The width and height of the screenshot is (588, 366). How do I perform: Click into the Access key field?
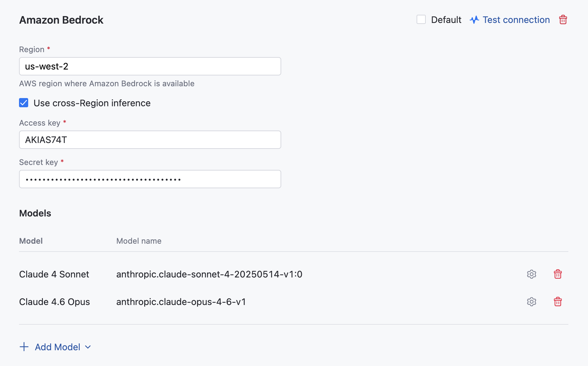pos(150,140)
